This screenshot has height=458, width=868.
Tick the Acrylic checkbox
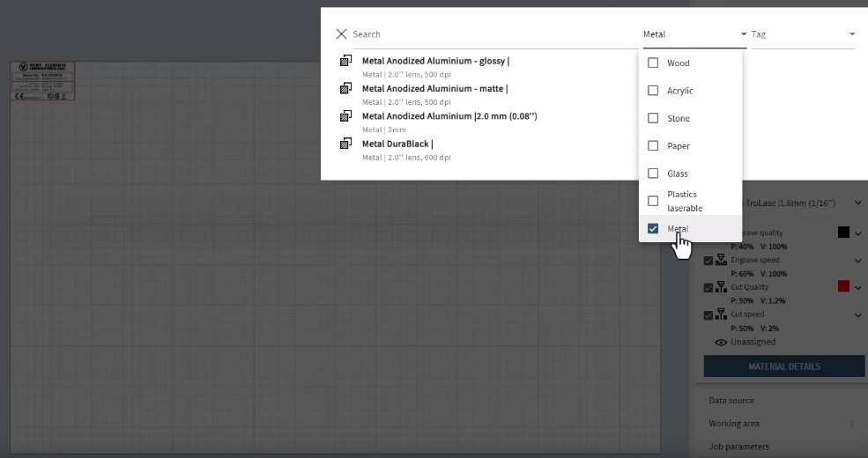click(653, 91)
